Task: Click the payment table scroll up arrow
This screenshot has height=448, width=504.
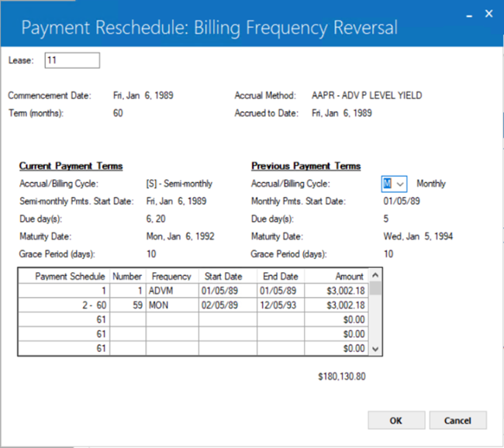Action: [x=375, y=275]
